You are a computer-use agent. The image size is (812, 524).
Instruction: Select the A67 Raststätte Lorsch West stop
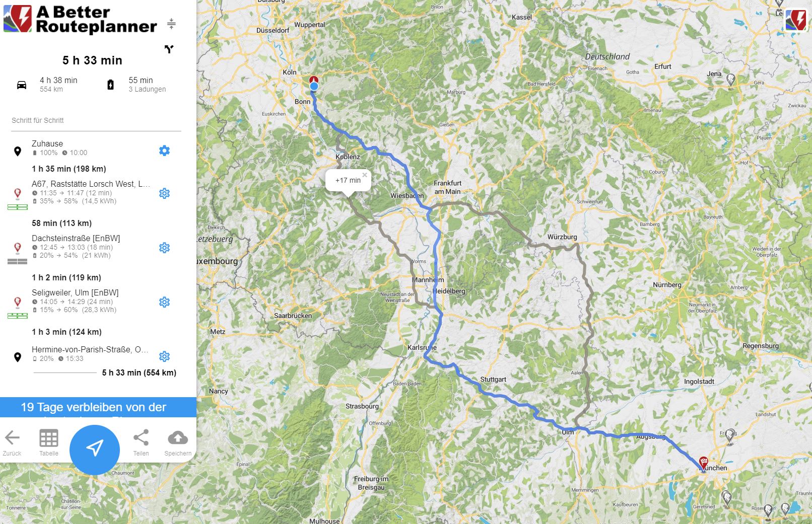91,184
